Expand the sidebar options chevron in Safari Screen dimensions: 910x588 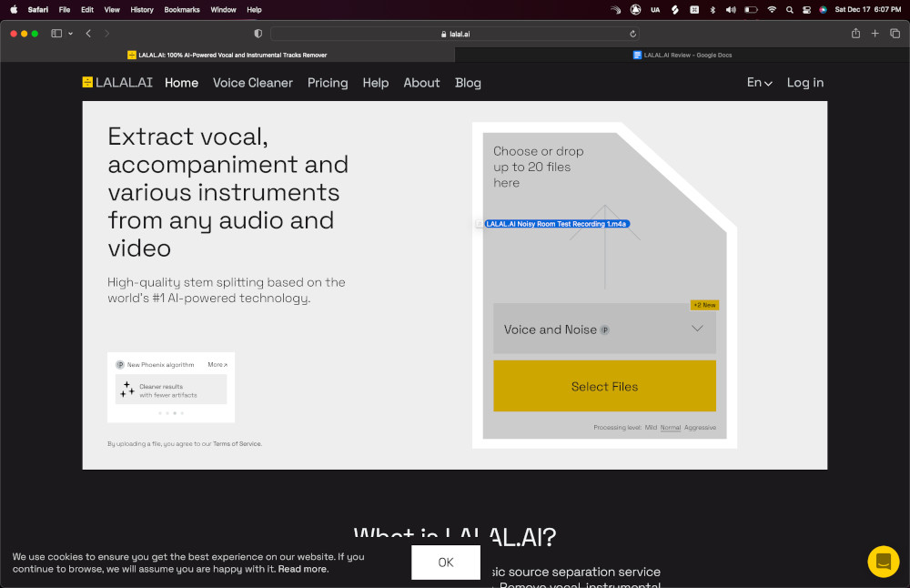[x=70, y=34]
